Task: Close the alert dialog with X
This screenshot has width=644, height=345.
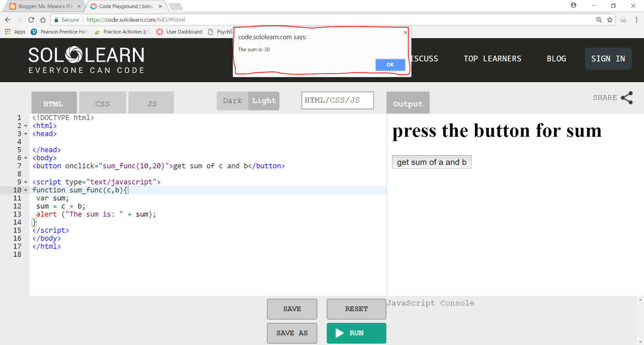Action: tap(405, 33)
